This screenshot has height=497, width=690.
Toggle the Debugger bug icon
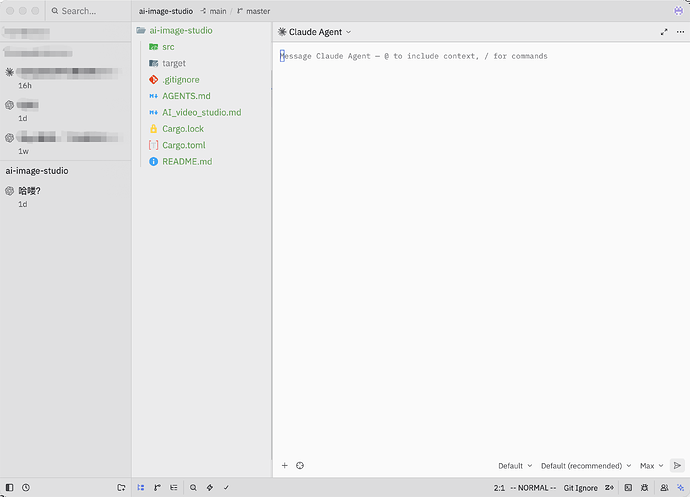645,487
